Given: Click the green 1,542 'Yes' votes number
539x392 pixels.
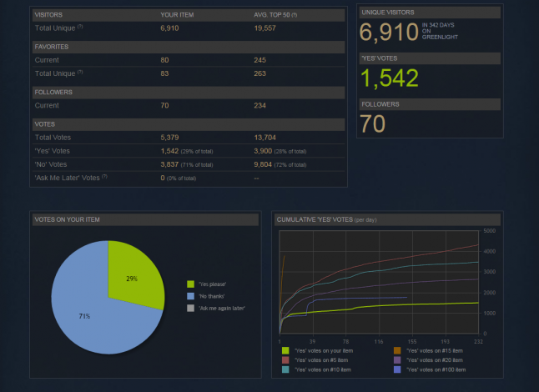Looking at the screenshot, I should point(390,78).
